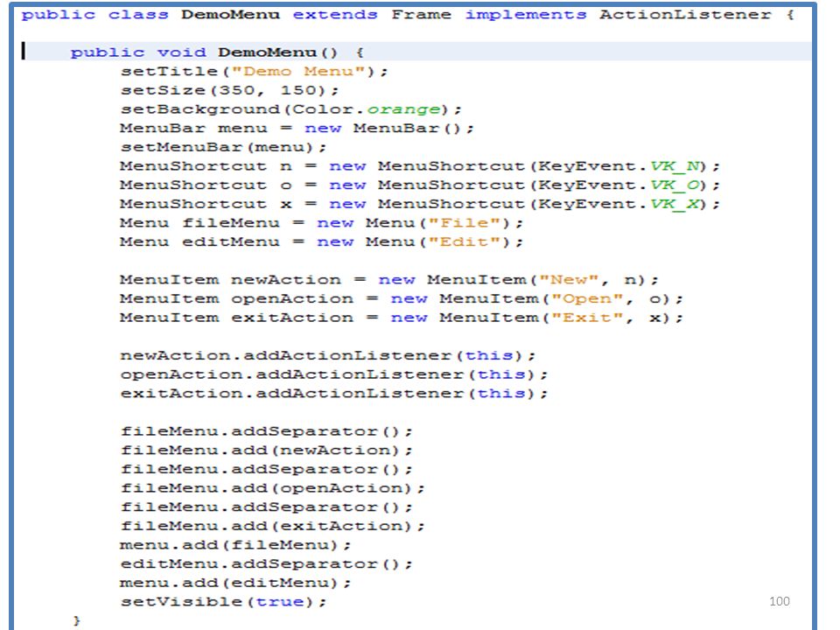Click the MenuItem exitAction declaration line
Image resolution: width=840 pixels, height=630 pixels.
[x=402, y=318]
